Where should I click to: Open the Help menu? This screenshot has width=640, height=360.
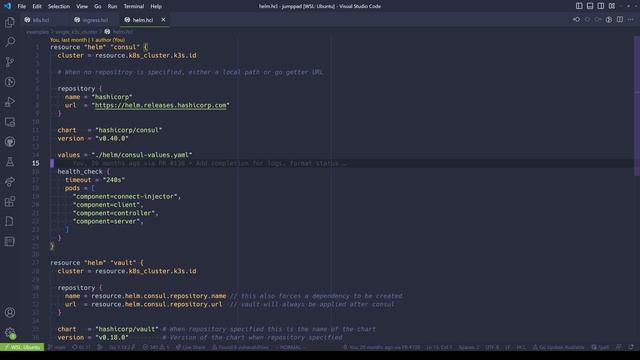156,6
